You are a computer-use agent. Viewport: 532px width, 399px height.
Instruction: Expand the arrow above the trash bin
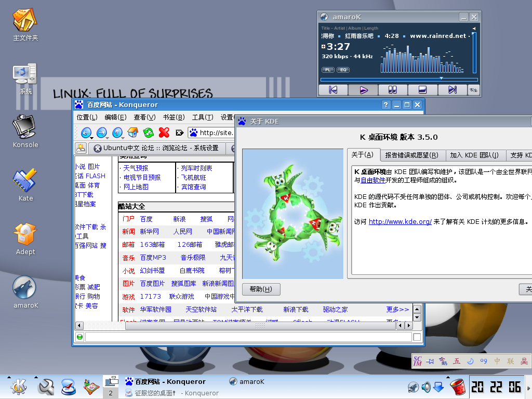click(x=448, y=377)
